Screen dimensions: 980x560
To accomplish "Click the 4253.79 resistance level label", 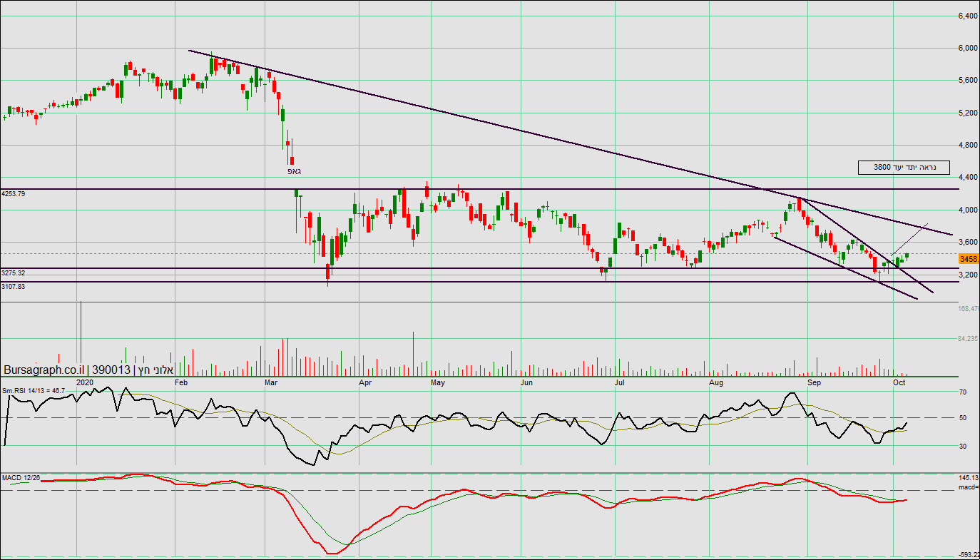I will 14,193.
